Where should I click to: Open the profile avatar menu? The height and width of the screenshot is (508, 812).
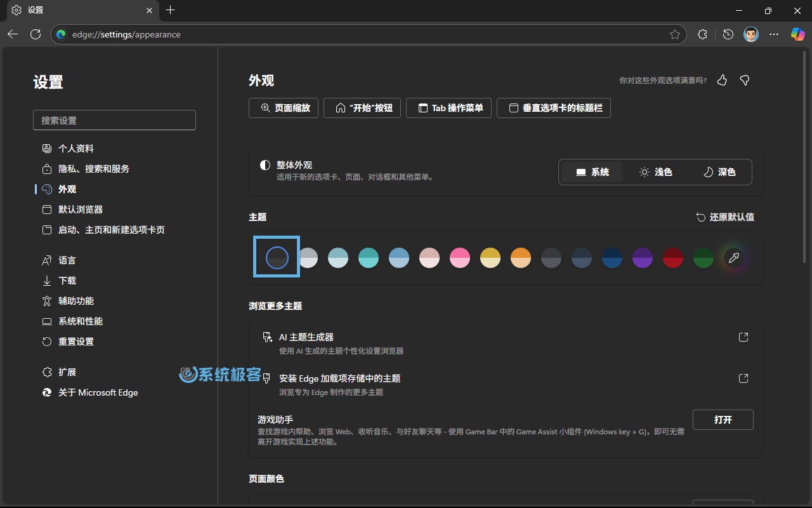click(751, 34)
